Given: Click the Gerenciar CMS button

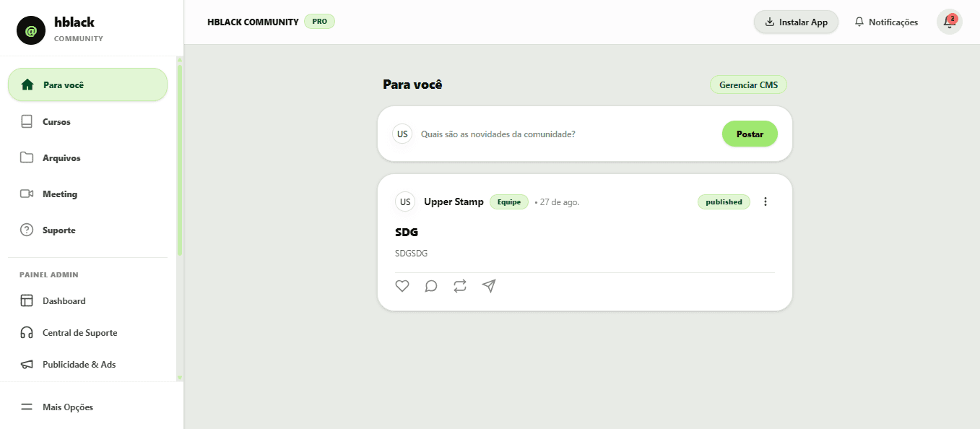Looking at the screenshot, I should [x=748, y=84].
